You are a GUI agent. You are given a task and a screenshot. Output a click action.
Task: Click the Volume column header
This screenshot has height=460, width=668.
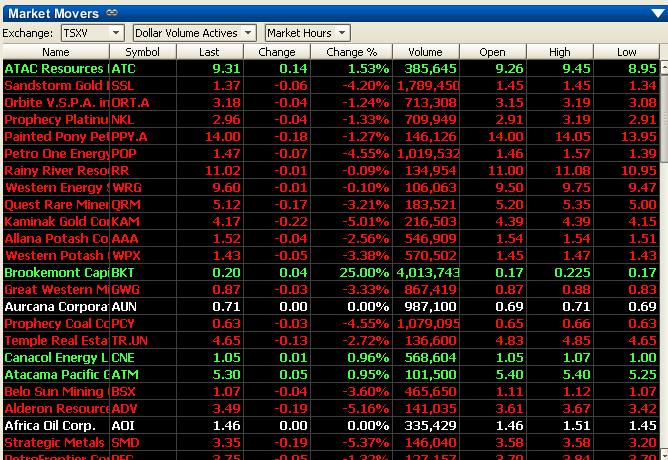pos(425,51)
